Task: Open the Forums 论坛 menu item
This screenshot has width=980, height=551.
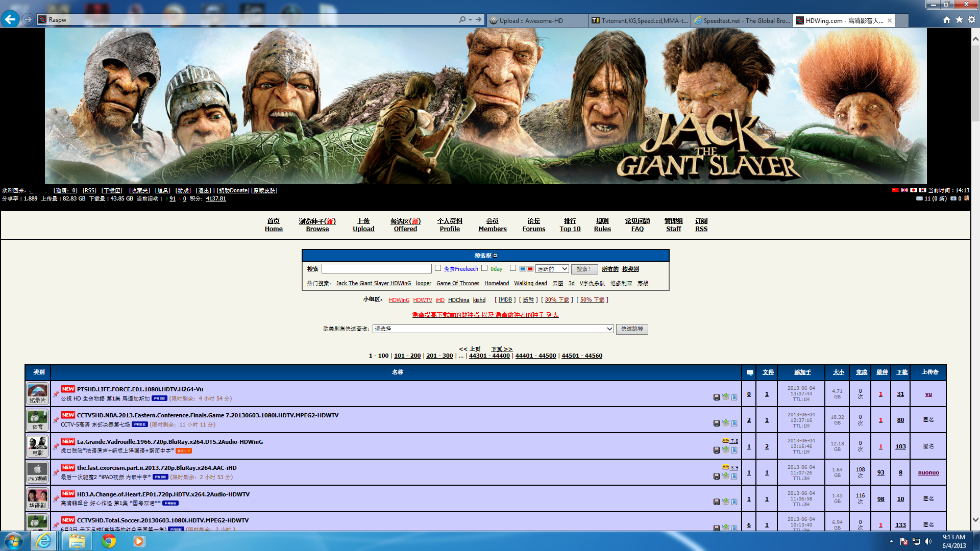Action: coord(534,225)
